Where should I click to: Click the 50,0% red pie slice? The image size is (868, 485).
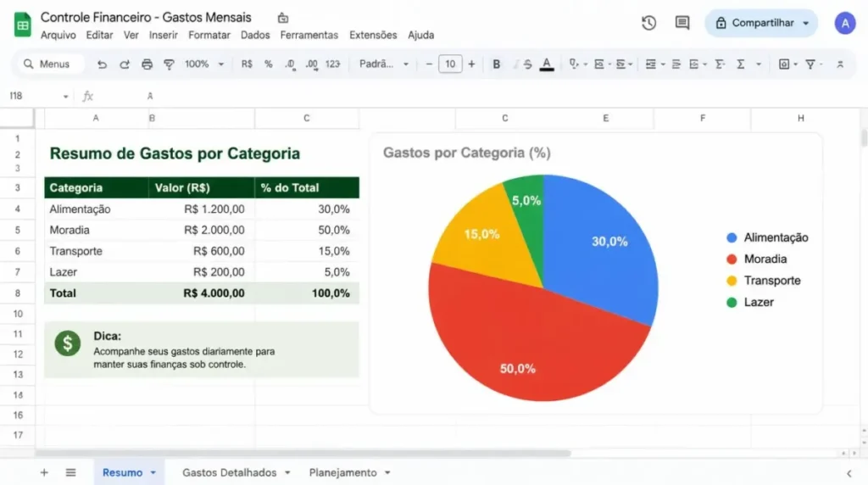point(518,354)
